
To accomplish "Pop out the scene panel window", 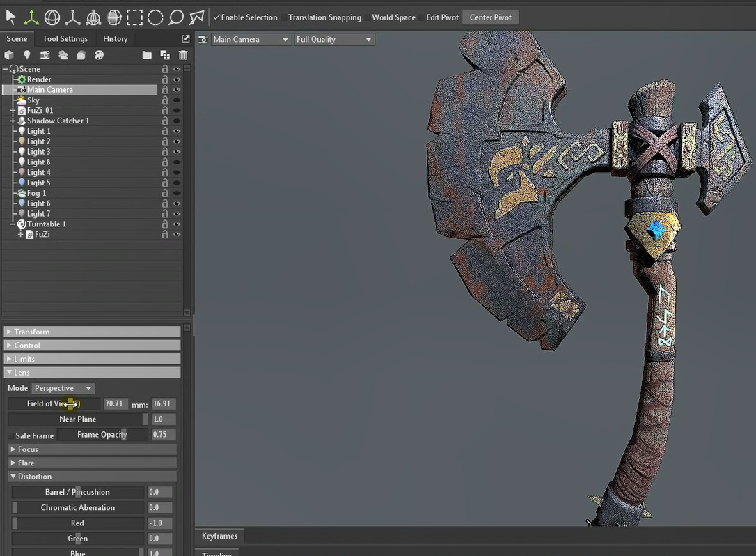I will pos(186,39).
